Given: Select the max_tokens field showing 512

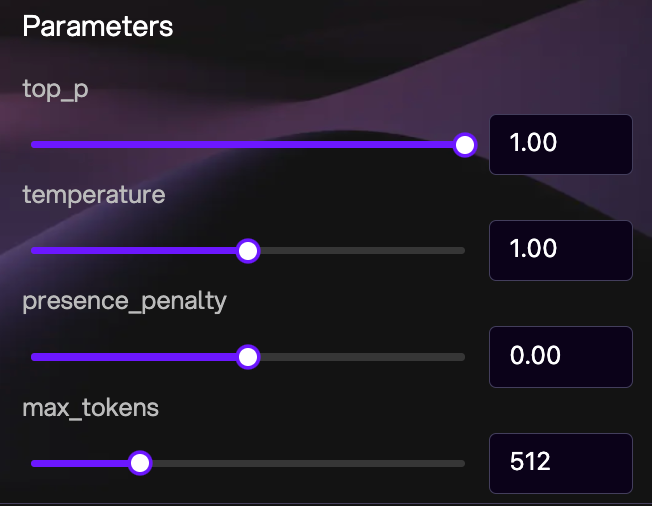Looking at the screenshot, I should point(560,462).
